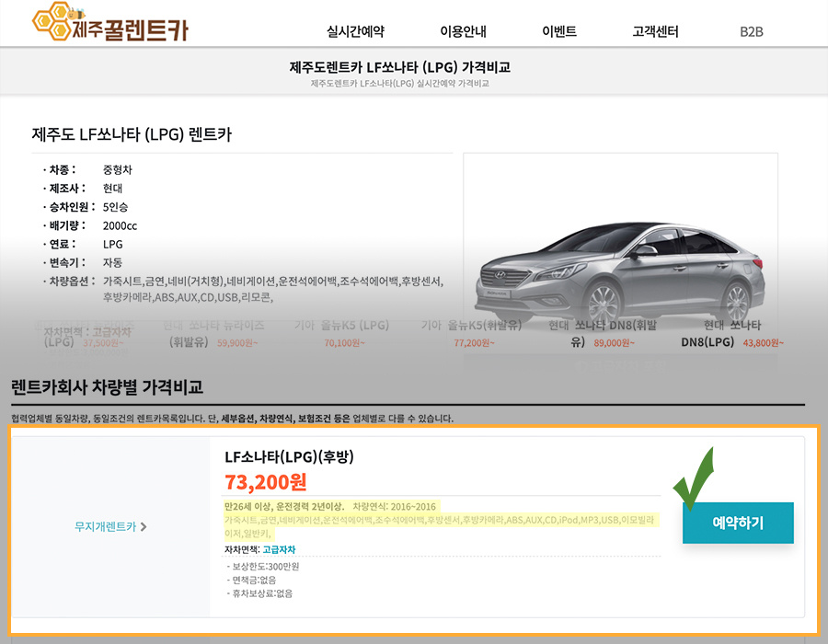
Task: Click the 만26세 이상, 운전경력 2년이상 text
Action: tap(283, 507)
